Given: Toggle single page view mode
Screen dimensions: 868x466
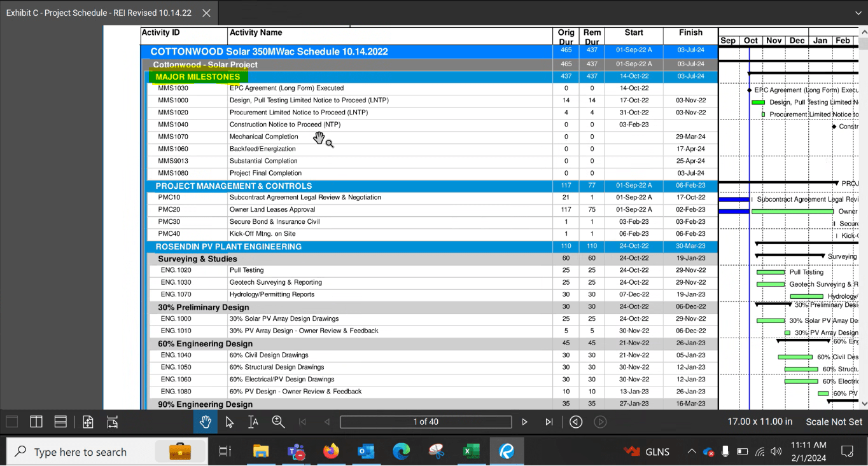Looking at the screenshot, I should point(11,422).
